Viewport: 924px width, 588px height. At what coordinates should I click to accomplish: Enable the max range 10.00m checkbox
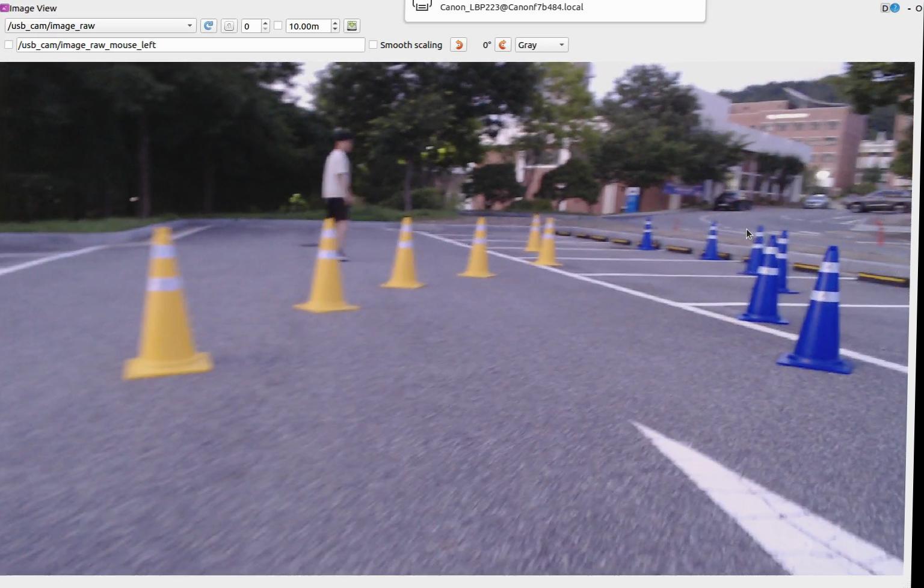pyautogui.click(x=278, y=26)
